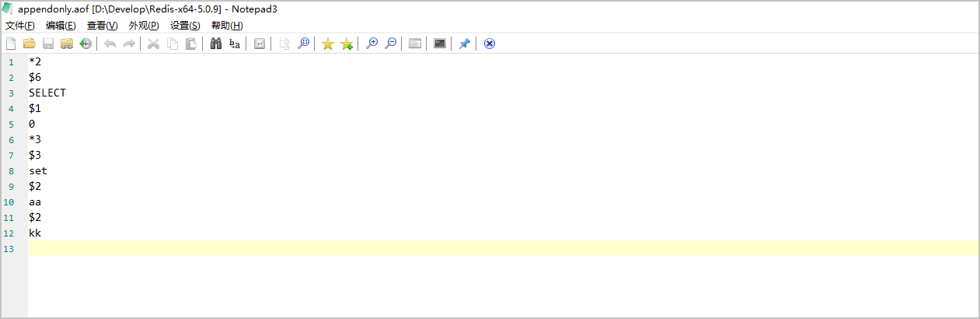Click the Revert file history icon

pos(85,44)
